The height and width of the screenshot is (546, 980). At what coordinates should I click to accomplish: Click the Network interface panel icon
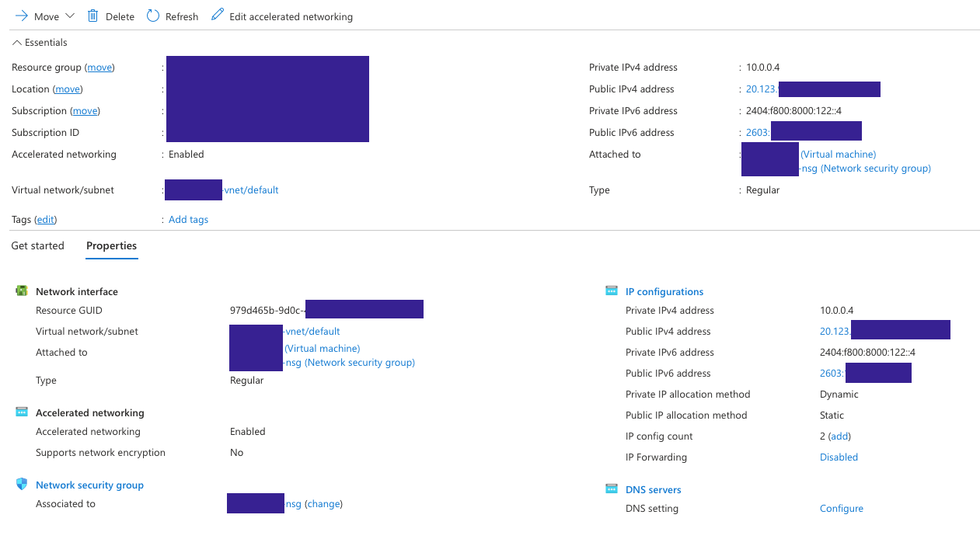[21, 289]
